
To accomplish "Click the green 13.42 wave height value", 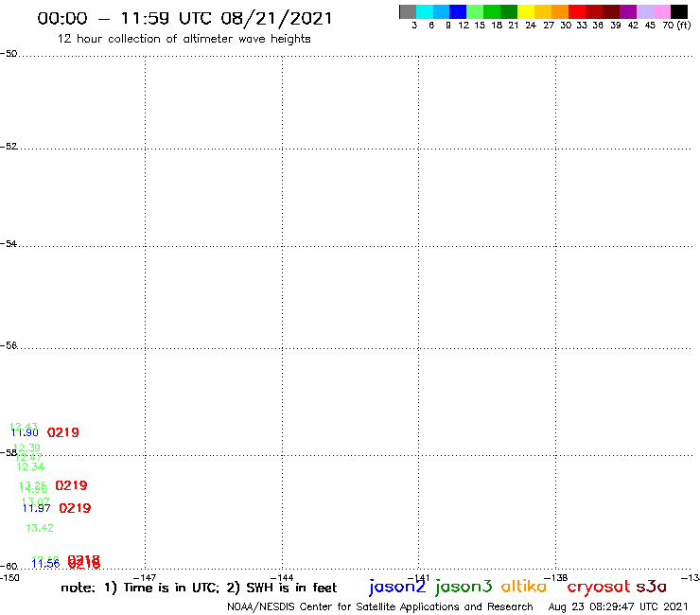I will [40, 528].
